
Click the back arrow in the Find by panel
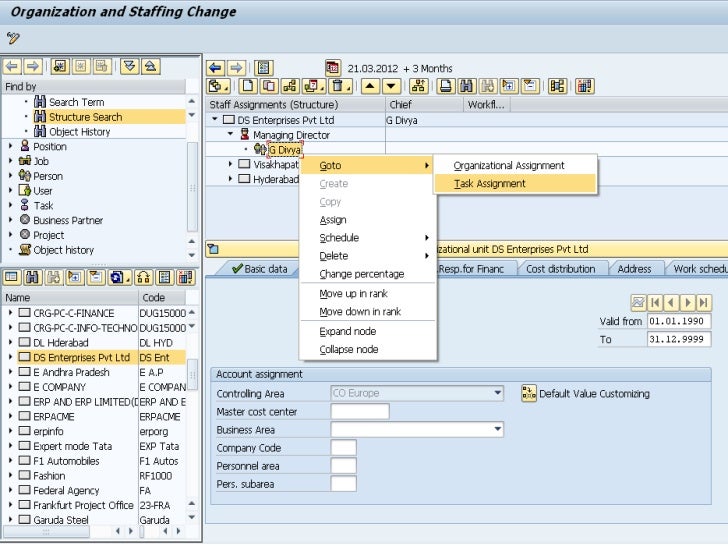[12, 66]
